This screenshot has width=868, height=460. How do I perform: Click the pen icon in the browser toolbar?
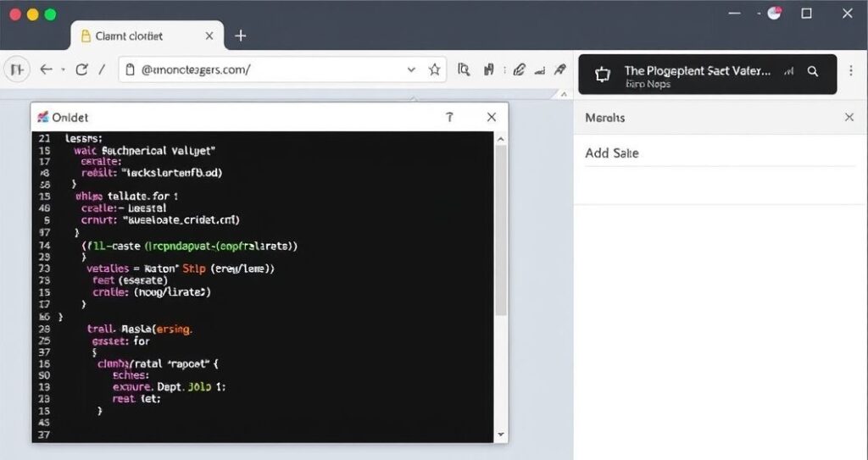(520, 70)
